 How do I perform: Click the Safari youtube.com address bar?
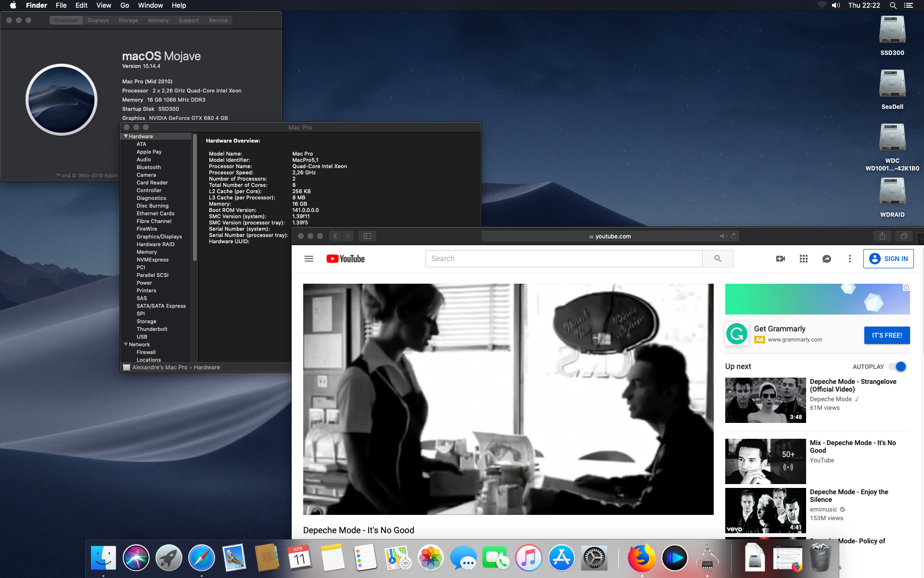click(x=610, y=236)
